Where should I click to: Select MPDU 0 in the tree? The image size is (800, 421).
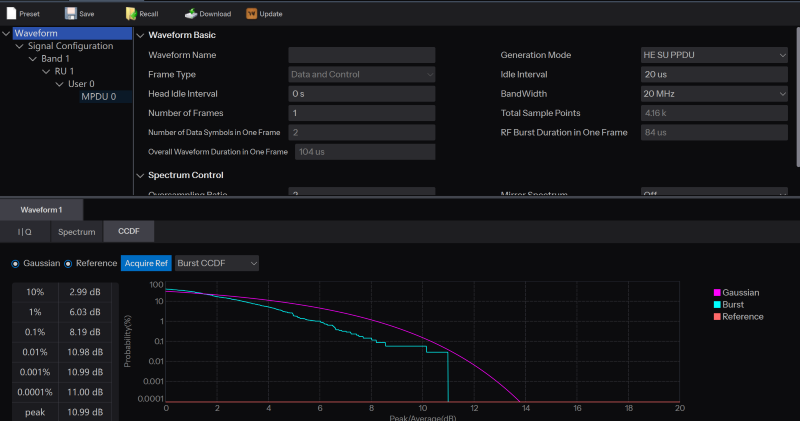(x=99, y=97)
